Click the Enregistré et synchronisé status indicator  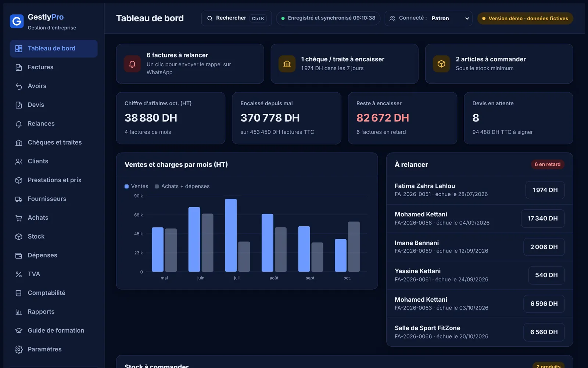point(328,18)
